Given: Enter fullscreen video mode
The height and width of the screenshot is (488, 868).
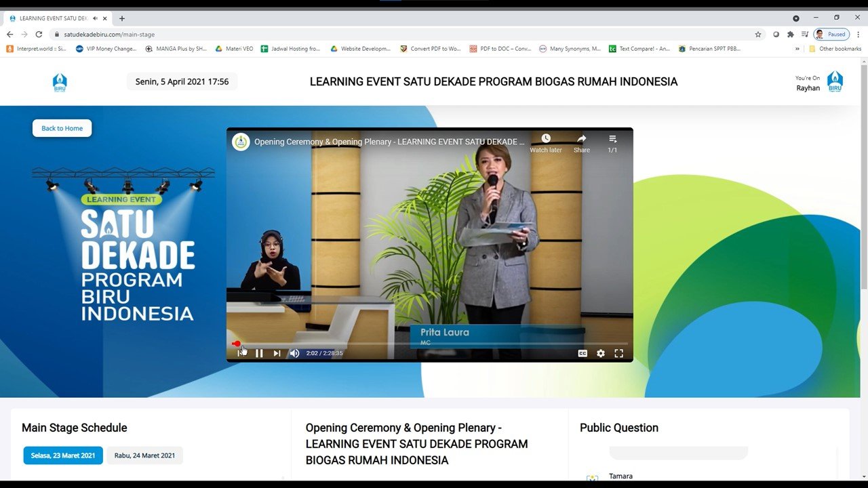Looking at the screenshot, I should pos(618,353).
